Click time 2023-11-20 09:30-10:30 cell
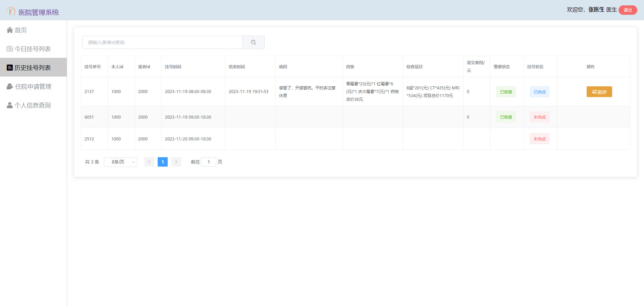Screen dimensions: 644x306 tap(193, 139)
